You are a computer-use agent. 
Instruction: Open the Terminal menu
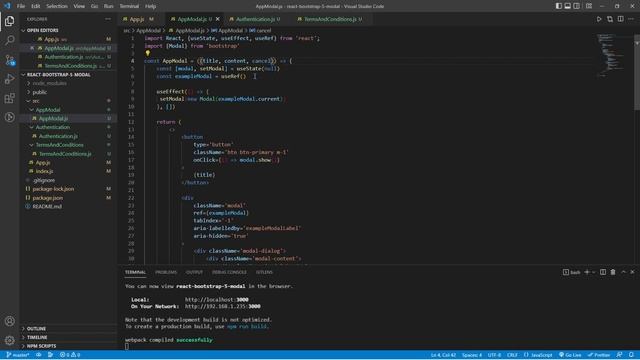point(129,6)
